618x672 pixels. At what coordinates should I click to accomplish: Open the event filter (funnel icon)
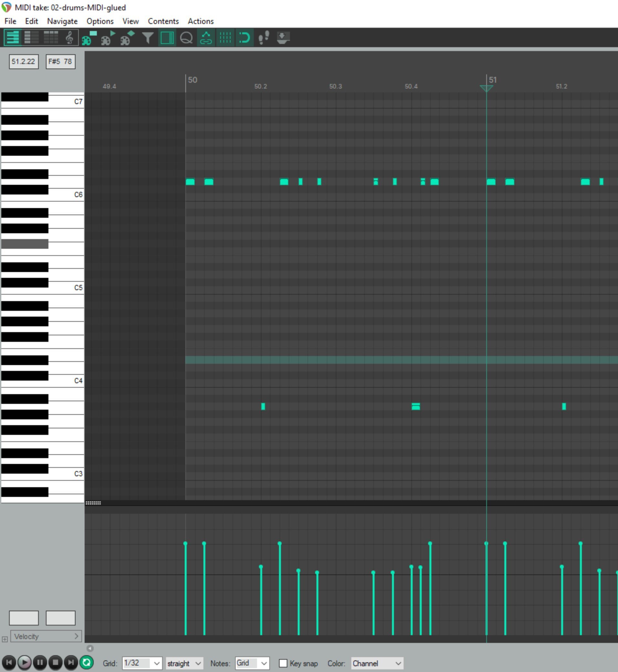point(148,37)
